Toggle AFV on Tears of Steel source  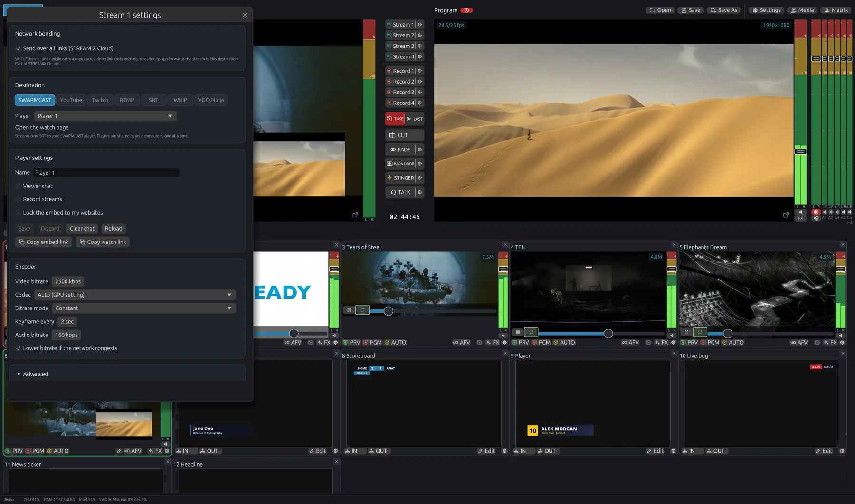461,343
